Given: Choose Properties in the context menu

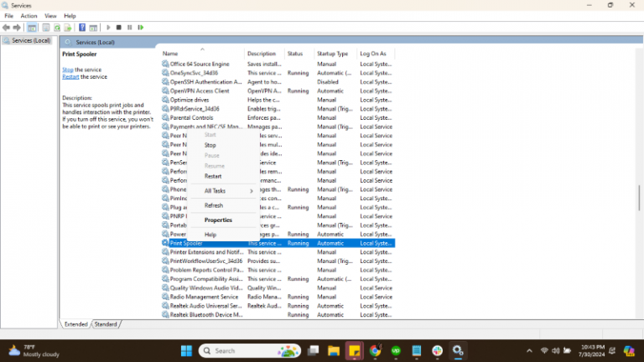Looking at the screenshot, I should [x=218, y=220].
